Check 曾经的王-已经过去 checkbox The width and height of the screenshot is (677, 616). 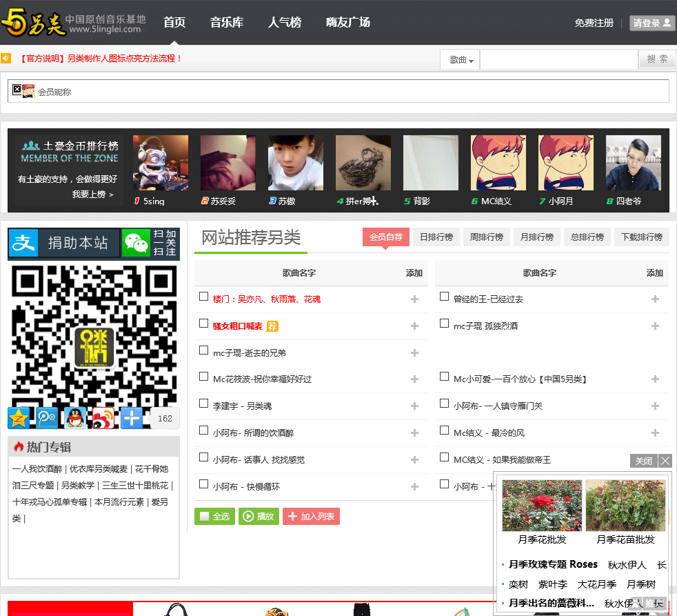[x=444, y=297]
